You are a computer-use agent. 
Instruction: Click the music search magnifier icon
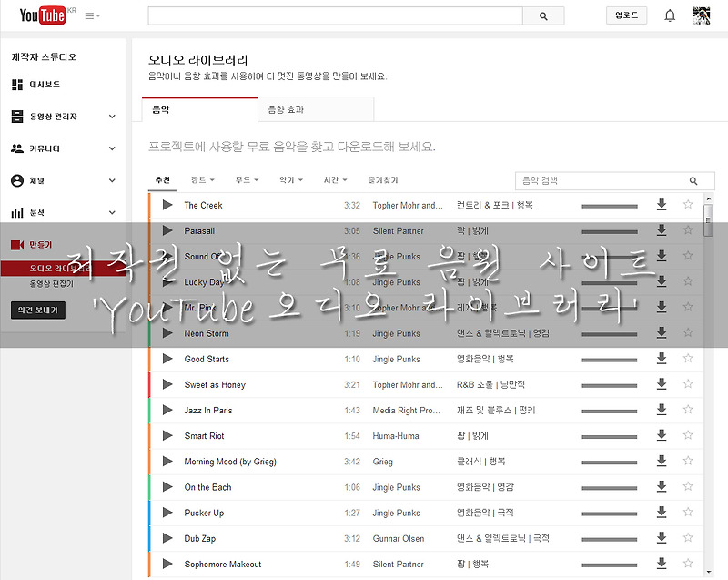[693, 181]
